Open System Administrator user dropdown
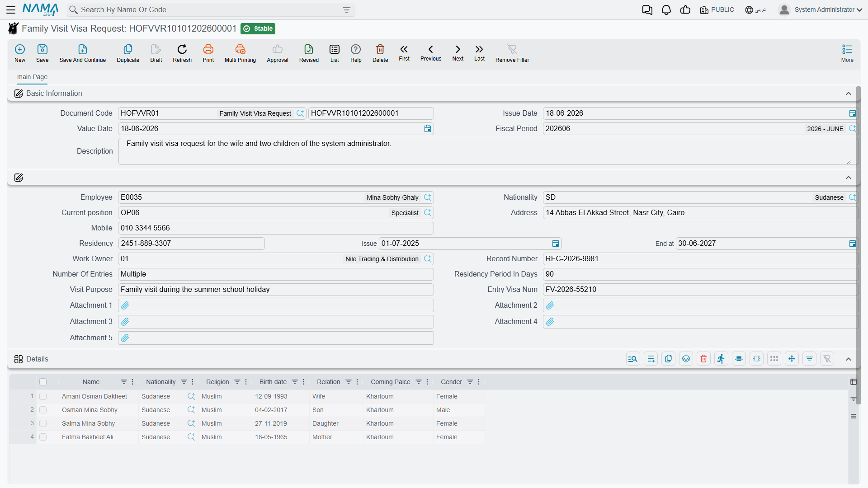Viewport: 868px width, 488px height. coord(821,10)
